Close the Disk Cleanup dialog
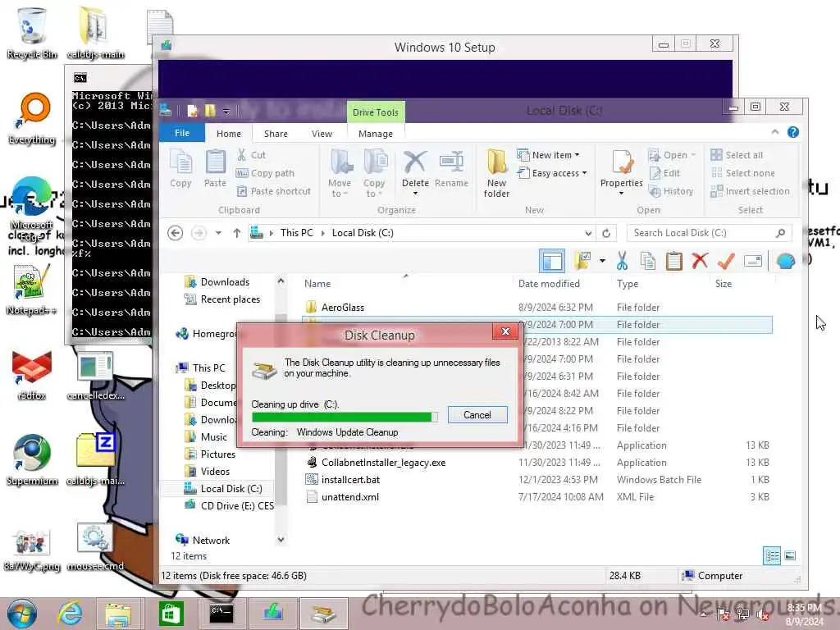The image size is (840, 630). pos(505,331)
